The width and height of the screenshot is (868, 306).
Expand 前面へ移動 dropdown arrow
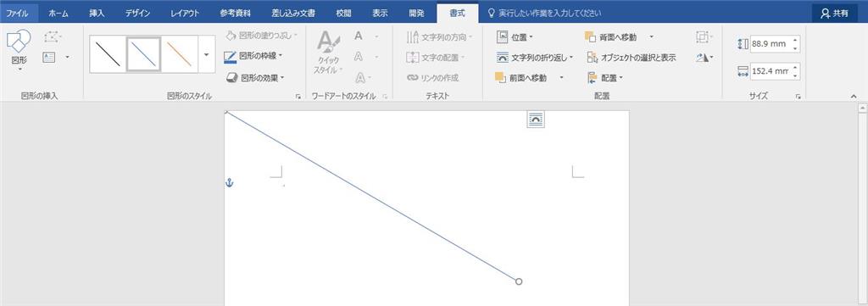[561, 78]
